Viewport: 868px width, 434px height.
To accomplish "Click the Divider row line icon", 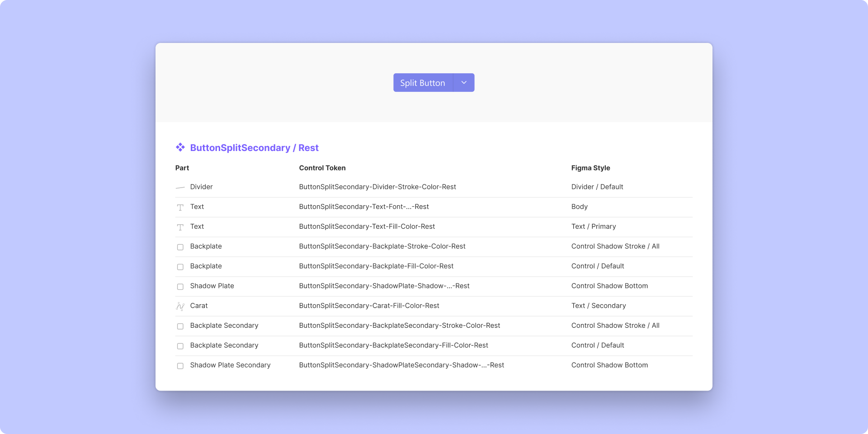I will pyautogui.click(x=180, y=187).
